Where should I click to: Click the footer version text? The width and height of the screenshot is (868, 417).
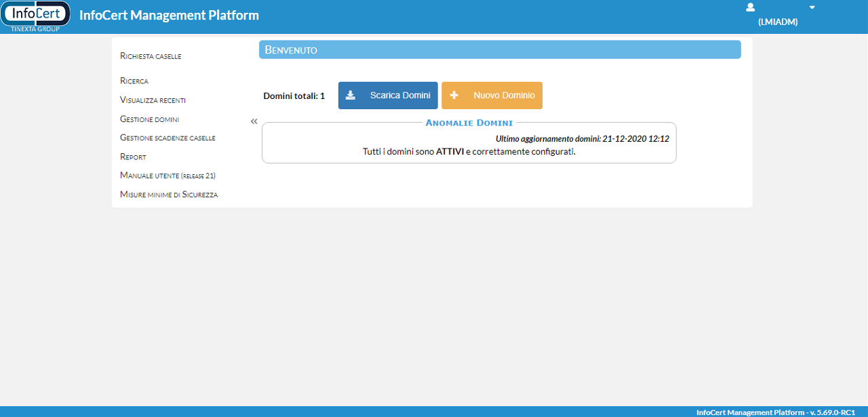click(775, 412)
